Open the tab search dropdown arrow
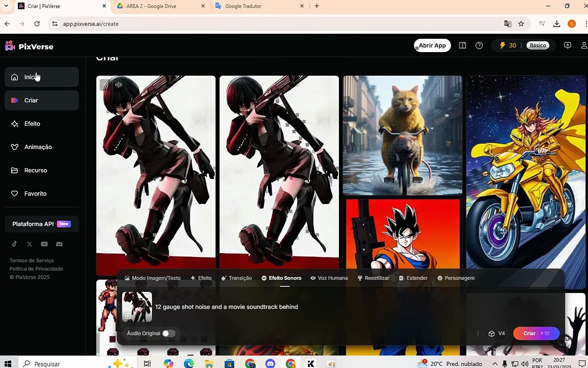Viewport: 588px width, 368px height. pyautogui.click(x=6, y=6)
